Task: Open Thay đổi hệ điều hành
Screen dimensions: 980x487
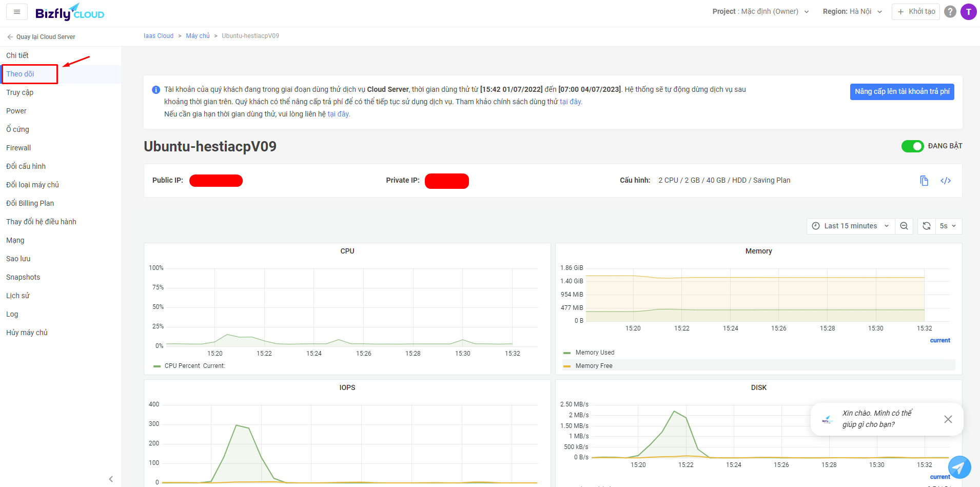Action: click(61, 222)
